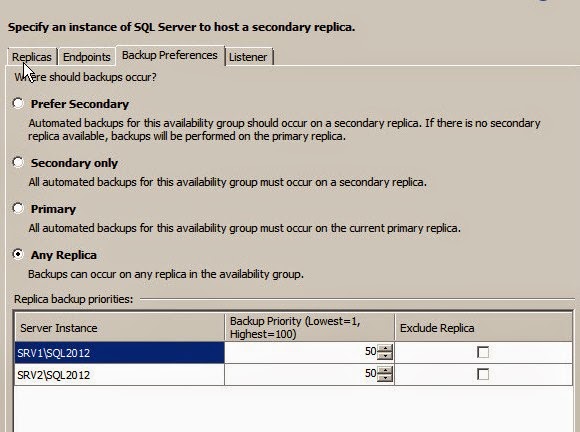Viewport: 580px width, 432px height.
Task: Increase backup priority for SRV1\SQL2012
Action: (x=385, y=348)
